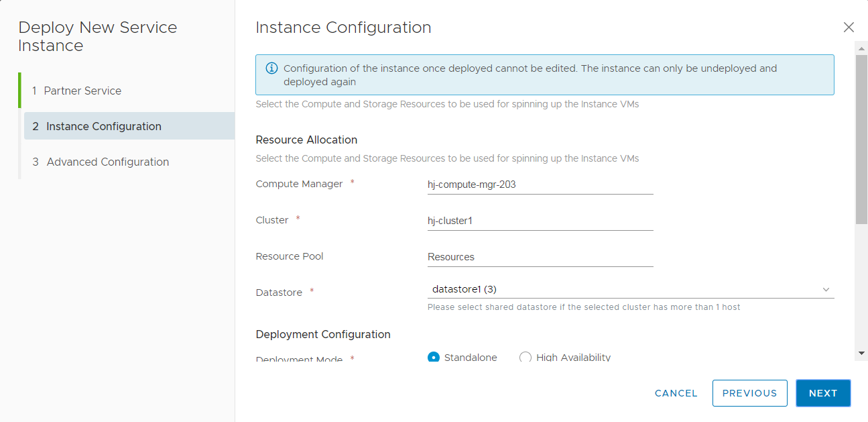Click the Resource Pool field

[540, 257]
